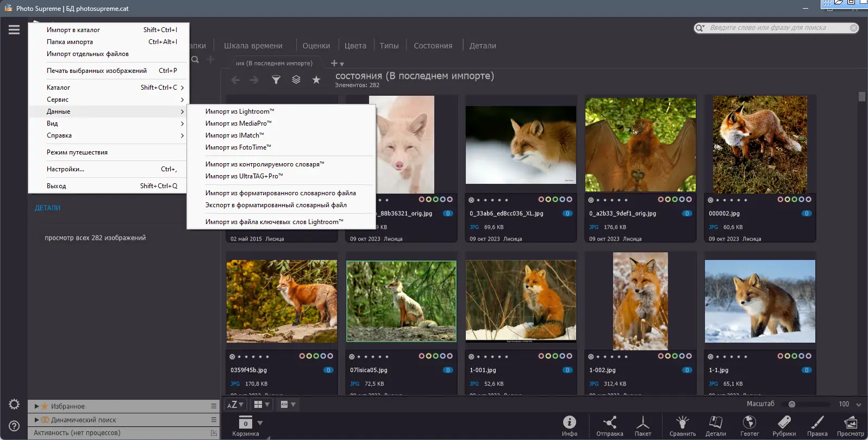Click the search text field

pos(776,28)
